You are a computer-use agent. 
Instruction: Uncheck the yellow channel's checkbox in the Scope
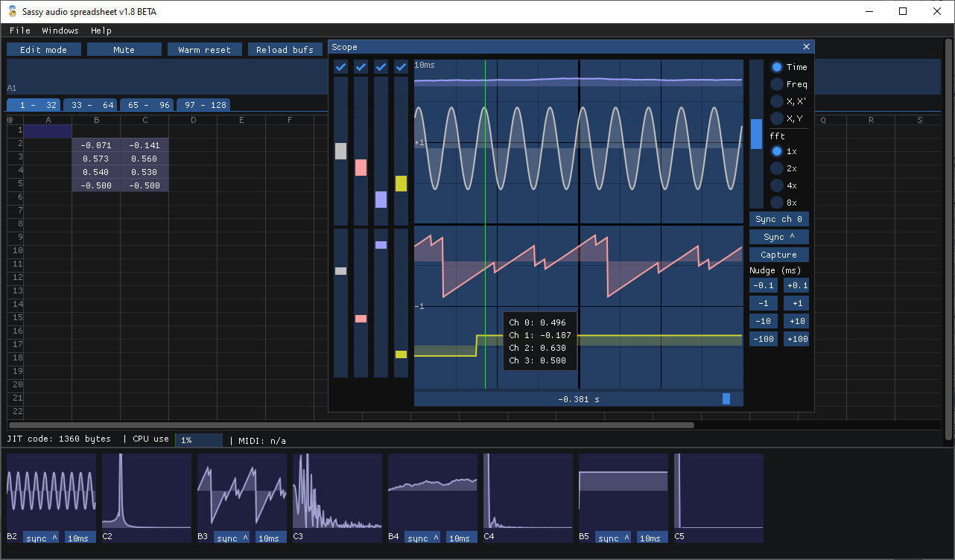point(400,66)
